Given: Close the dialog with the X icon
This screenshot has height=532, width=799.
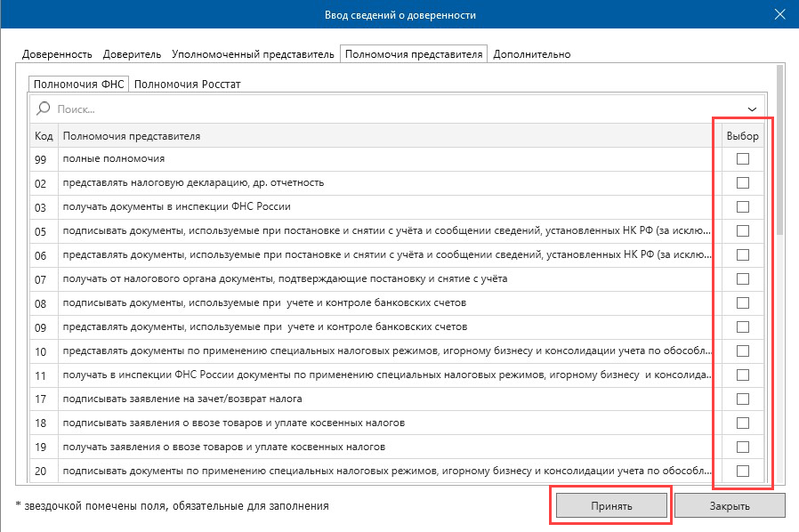Looking at the screenshot, I should (x=779, y=14).
